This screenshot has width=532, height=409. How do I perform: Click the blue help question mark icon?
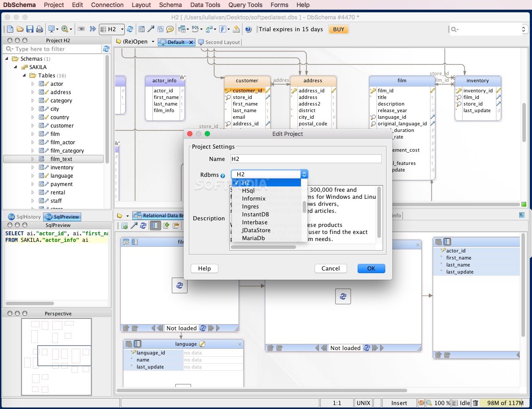pos(248,29)
